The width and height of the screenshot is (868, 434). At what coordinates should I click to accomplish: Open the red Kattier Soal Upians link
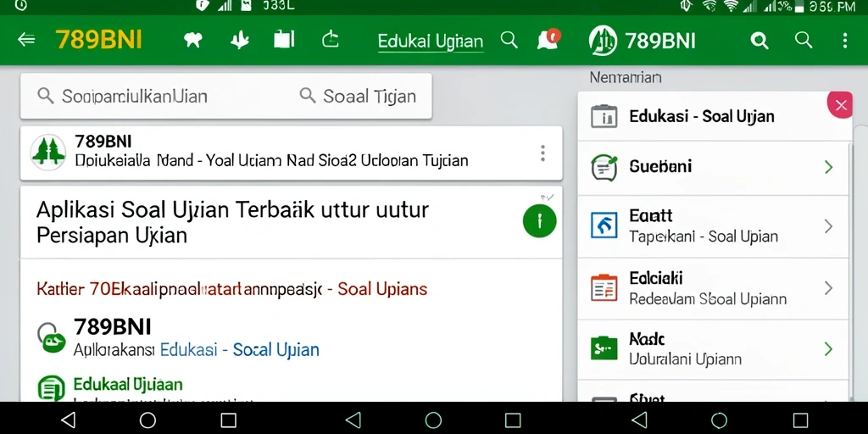[x=231, y=288]
